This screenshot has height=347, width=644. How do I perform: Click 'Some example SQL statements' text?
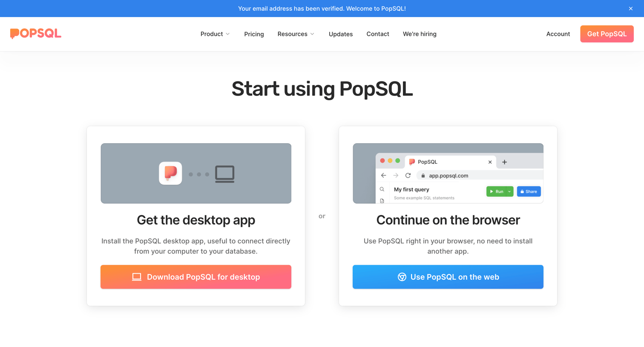(424, 198)
